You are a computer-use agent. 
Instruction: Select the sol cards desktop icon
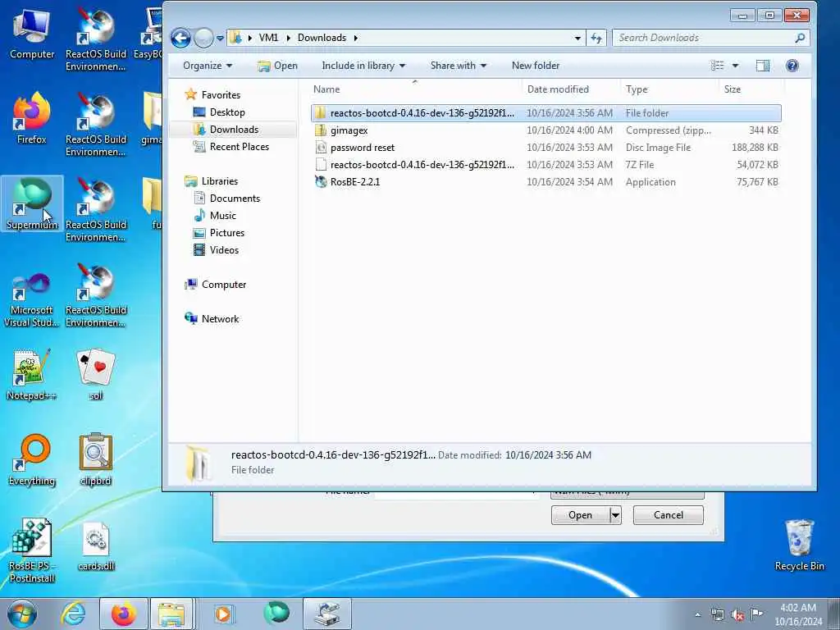(96, 374)
